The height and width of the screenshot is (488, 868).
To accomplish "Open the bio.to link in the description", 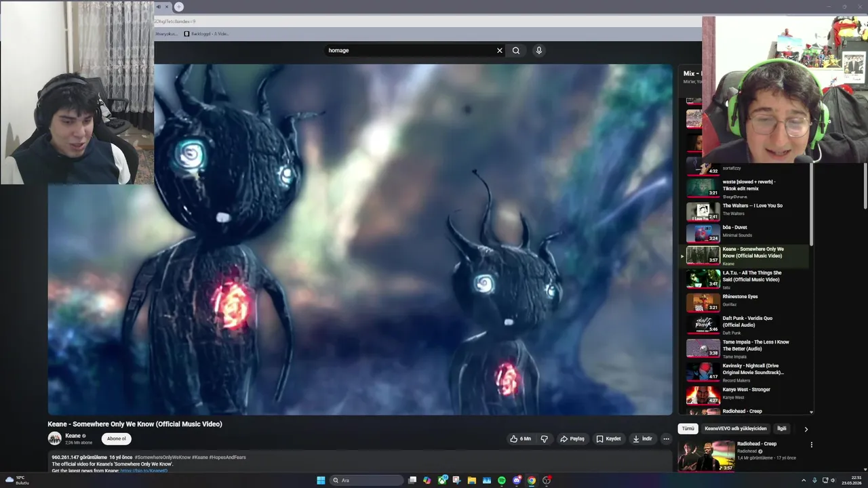I will click(144, 470).
